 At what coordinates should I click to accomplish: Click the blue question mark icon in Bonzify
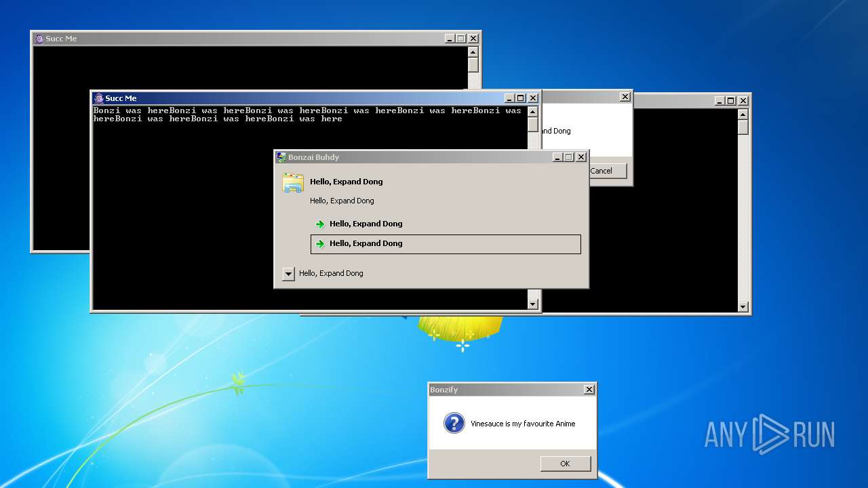coord(454,424)
